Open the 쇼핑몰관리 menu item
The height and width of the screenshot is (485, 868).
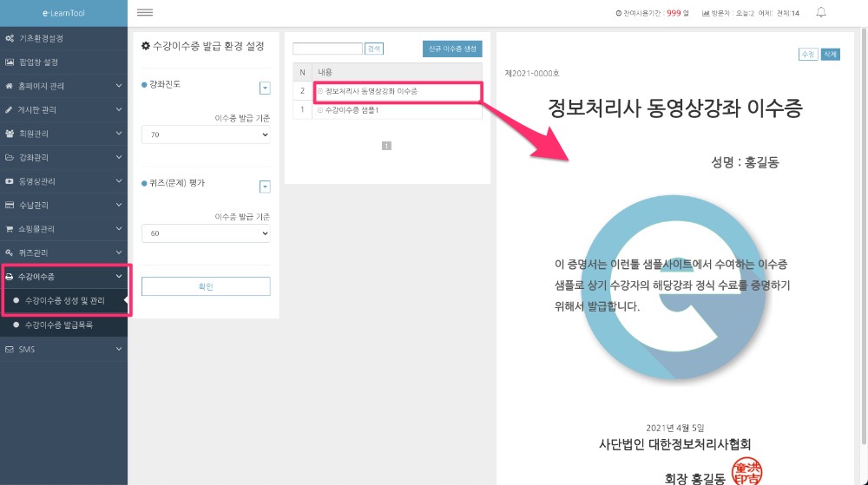coord(63,228)
